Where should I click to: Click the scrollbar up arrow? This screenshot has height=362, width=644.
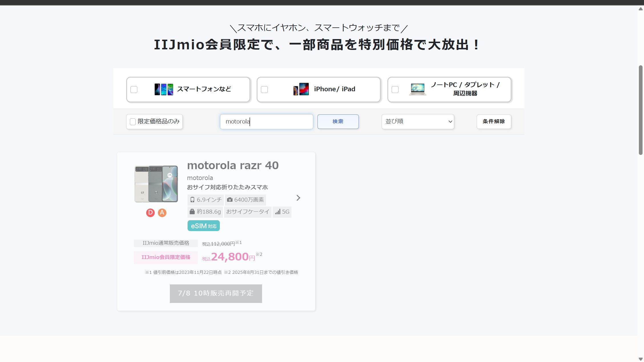(x=641, y=9)
